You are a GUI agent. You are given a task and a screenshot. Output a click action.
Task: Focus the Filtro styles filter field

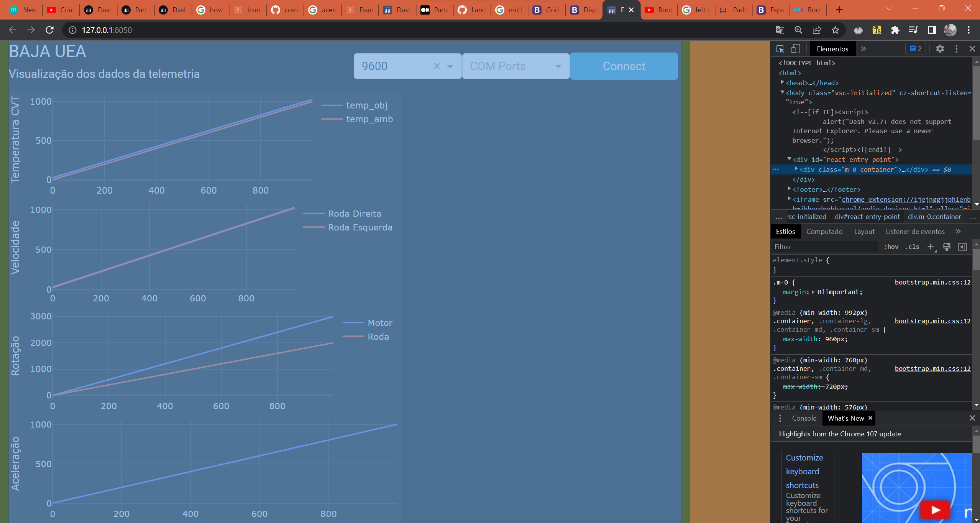pyautogui.click(x=824, y=247)
